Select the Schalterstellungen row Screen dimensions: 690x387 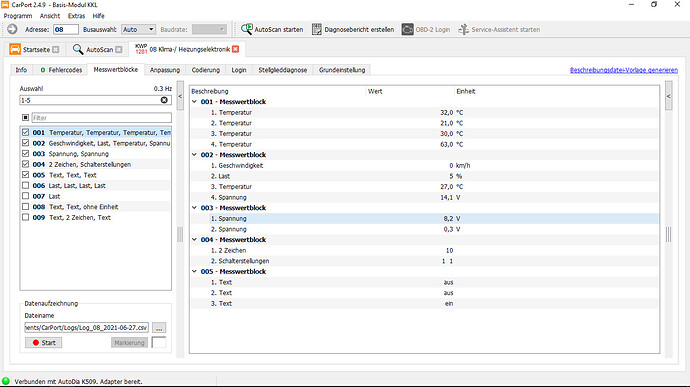click(x=425, y=261)
